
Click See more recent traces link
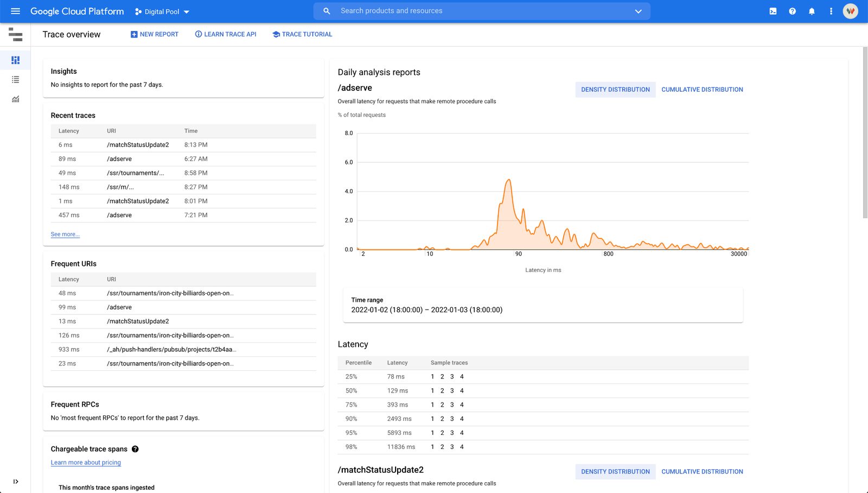click(x=65, y=234)
